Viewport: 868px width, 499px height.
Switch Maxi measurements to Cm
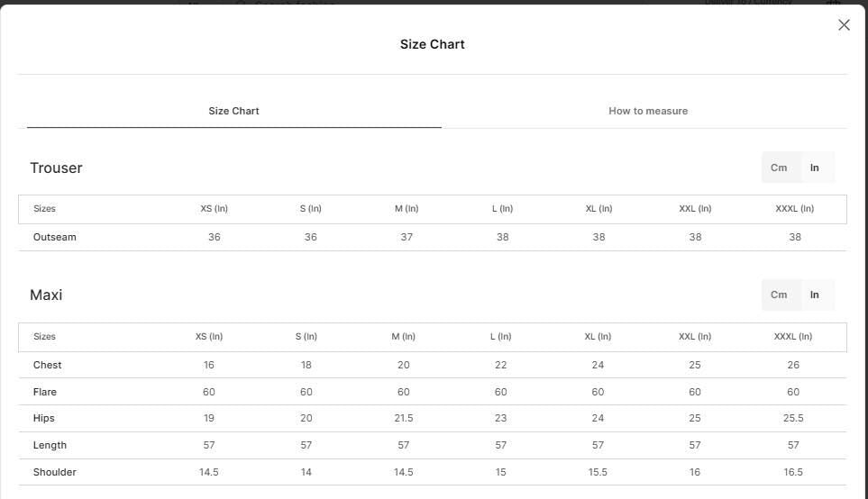(x=779, y=295)
